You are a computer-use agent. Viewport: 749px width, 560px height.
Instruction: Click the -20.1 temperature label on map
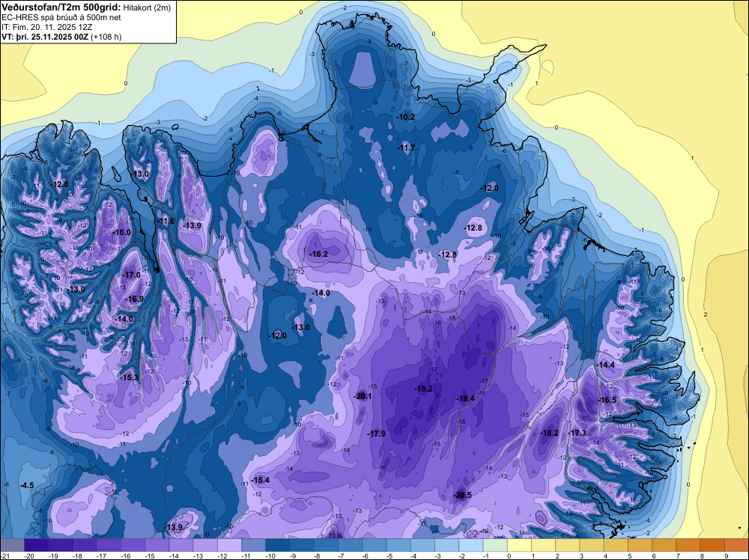(x=363, y=396)
